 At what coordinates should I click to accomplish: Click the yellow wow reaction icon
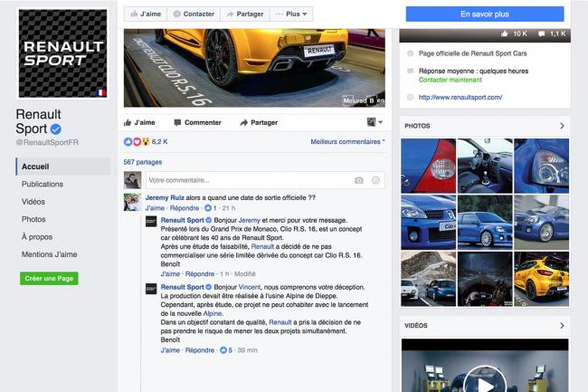146,142
